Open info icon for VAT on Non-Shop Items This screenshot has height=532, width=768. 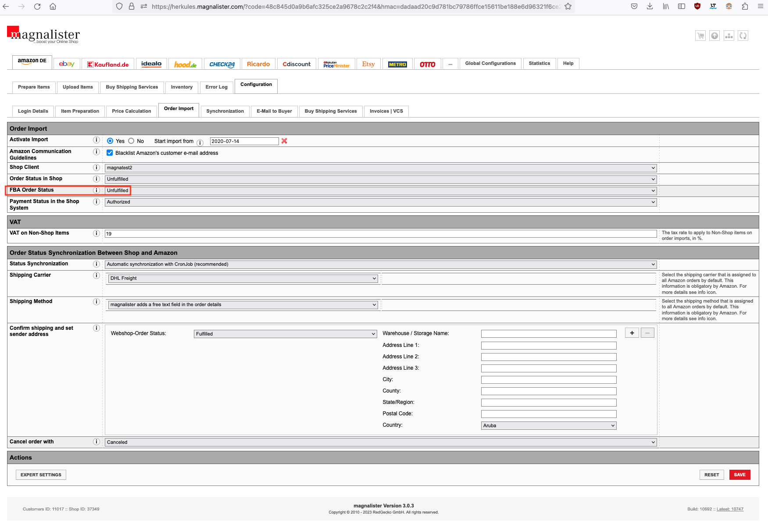pos(96,233)
